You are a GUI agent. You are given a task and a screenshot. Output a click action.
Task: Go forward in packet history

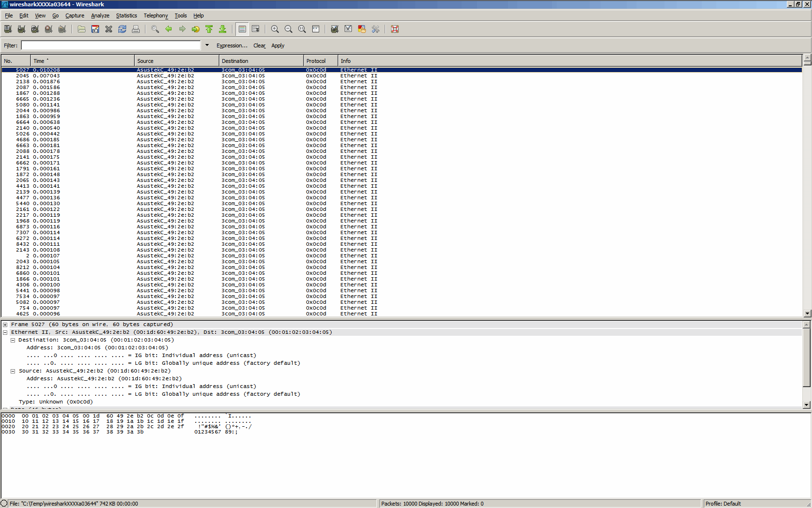182,29
